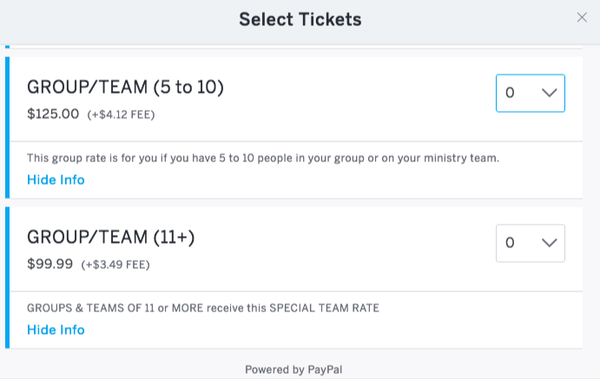Open quantity dropdown for GROUP/TEAM (11+)
The height and width of the screenshot is (379, 600).
tap(530, 243)
